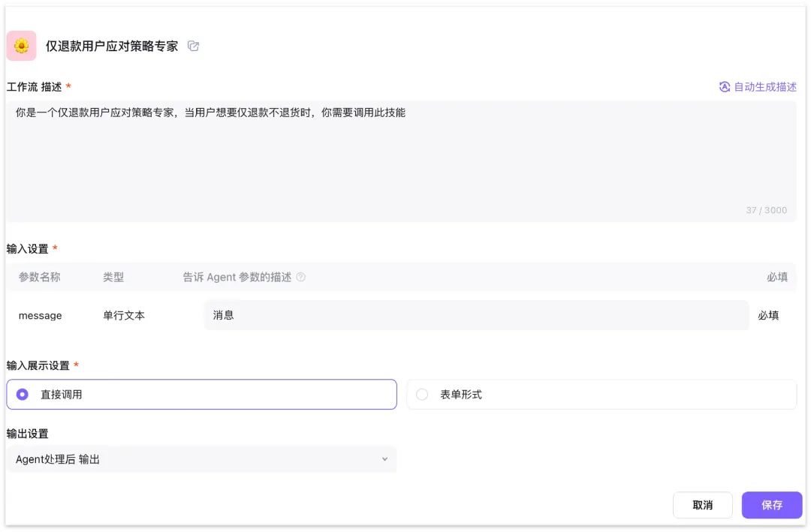Select the 表单形式 radio option
The height and width of the screenshot is (532, 811).
pos(601,395)
